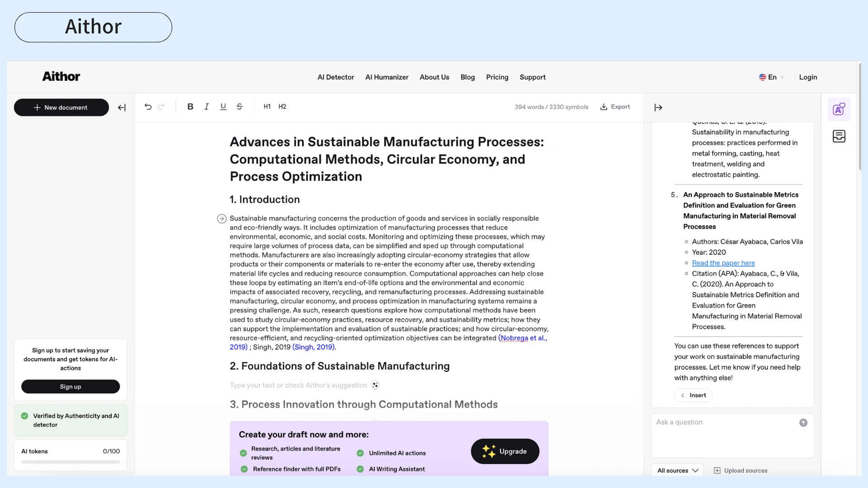The height and width of the screenshot is (488, 868).
Task: Open the En language dropdown
Action: point(771,77)
